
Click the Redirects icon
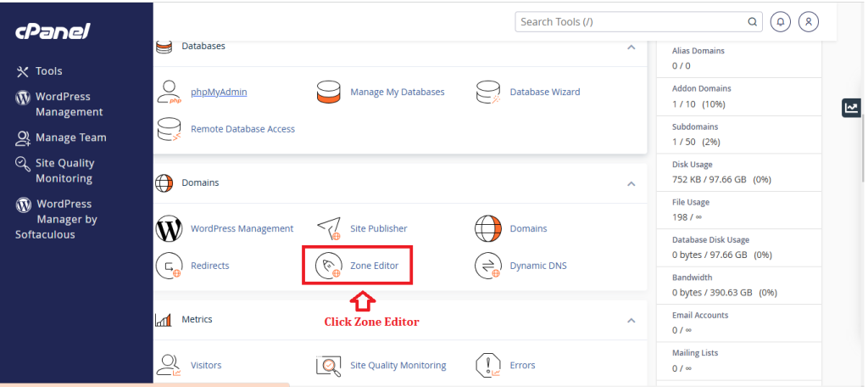[169, 266]
